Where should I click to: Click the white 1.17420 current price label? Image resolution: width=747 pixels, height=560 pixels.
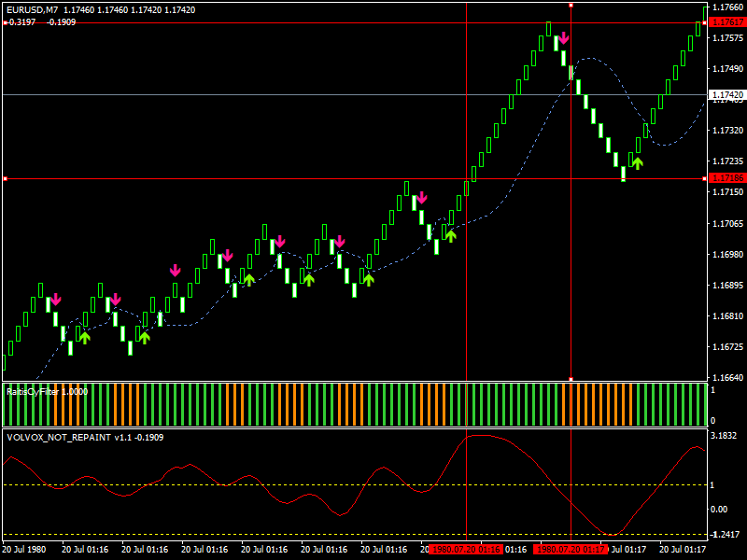coord(726,95)
